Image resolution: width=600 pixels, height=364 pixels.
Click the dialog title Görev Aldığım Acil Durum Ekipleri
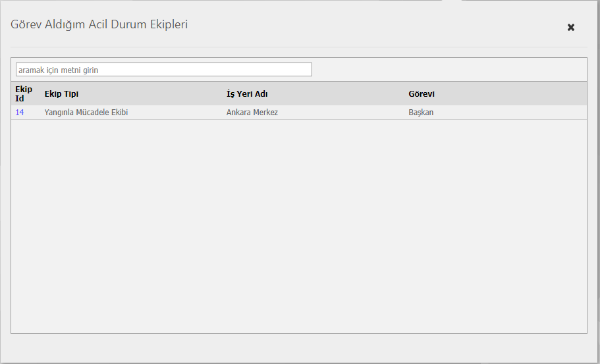coord(99,25)
